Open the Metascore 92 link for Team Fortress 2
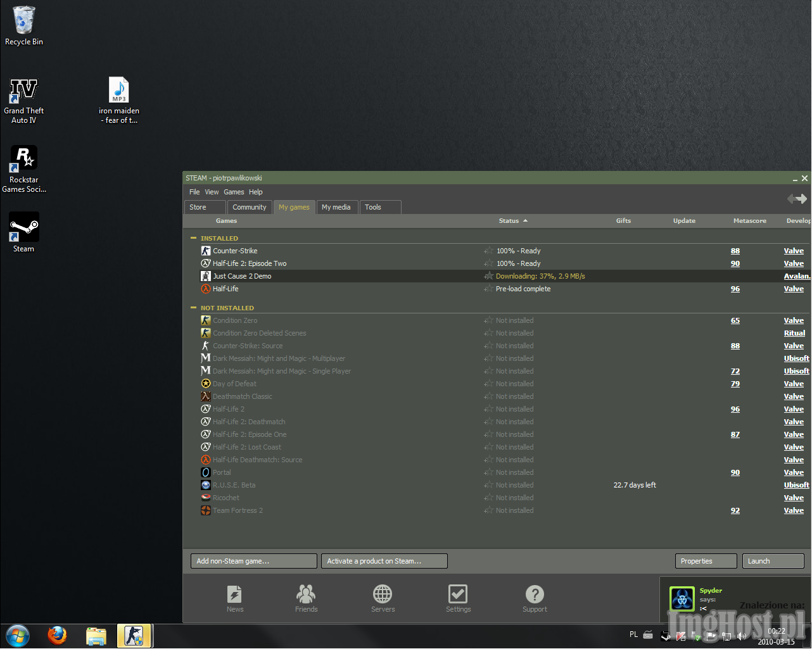 (735, 510)
